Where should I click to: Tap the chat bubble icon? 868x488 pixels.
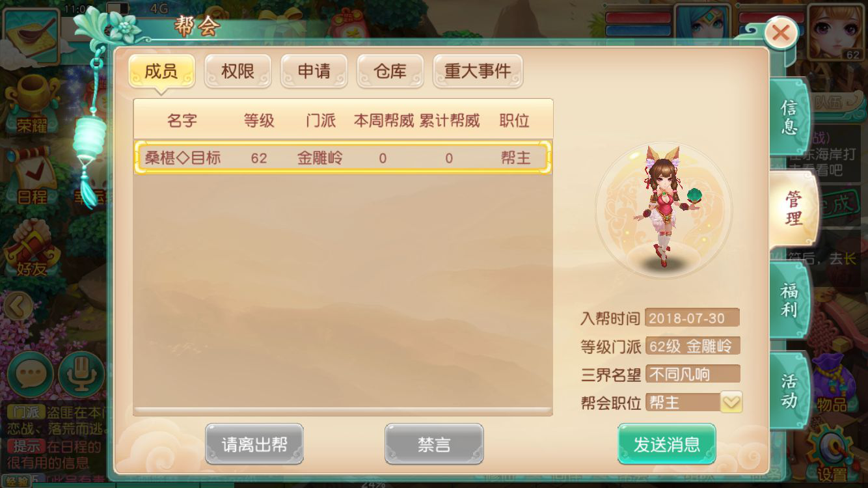[30, 375]
